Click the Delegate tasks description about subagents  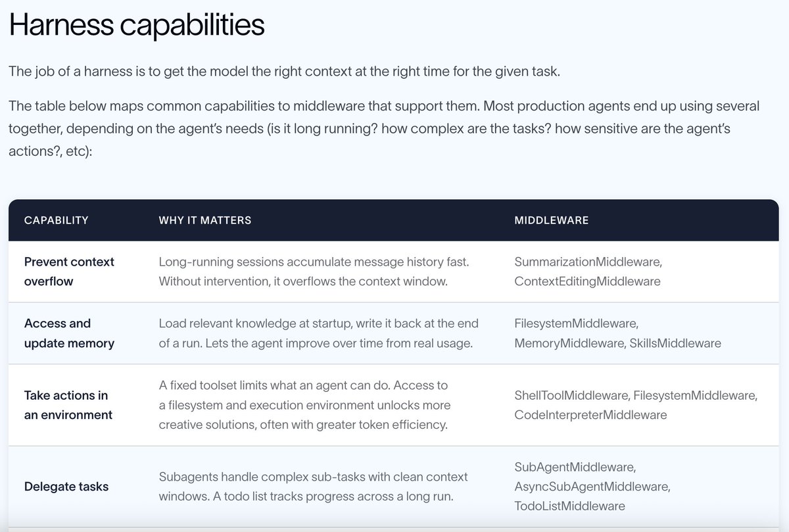coord(314,487)
